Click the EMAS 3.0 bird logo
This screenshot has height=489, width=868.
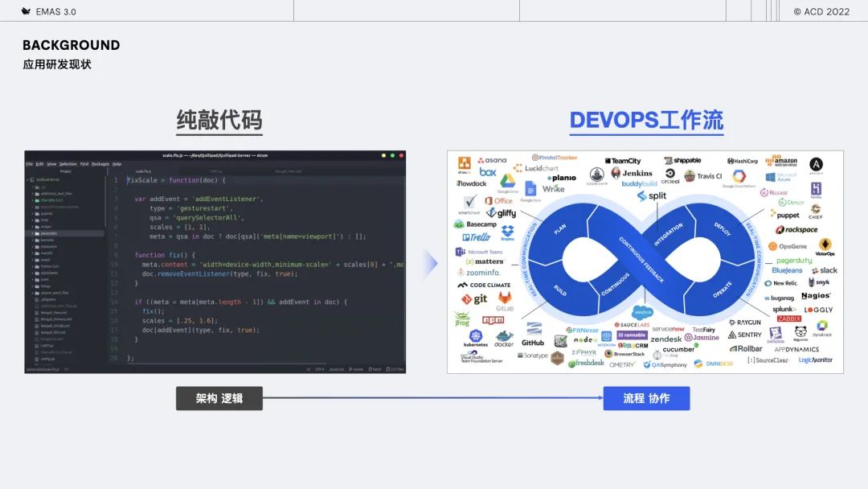[26, 11]
